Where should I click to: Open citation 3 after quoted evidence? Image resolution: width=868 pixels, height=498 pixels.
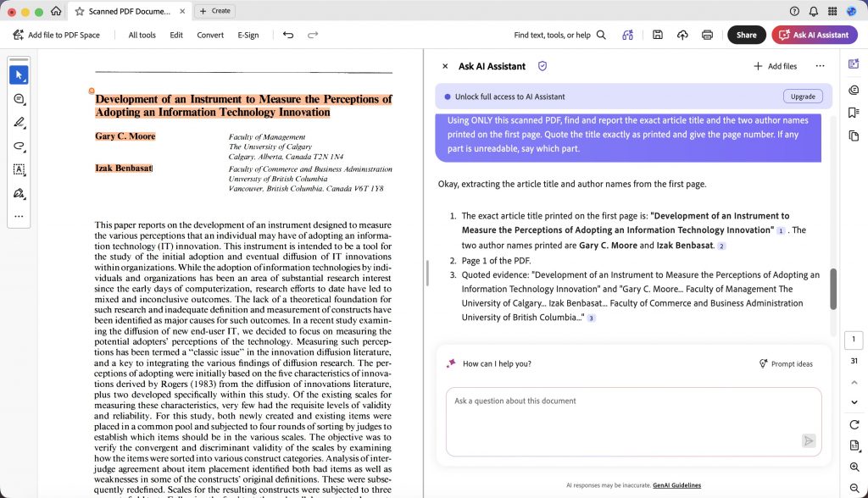coord(591,318)
